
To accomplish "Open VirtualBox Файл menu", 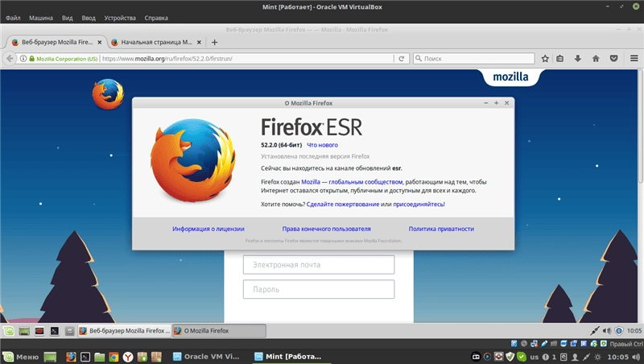I will tap(13, 18).
